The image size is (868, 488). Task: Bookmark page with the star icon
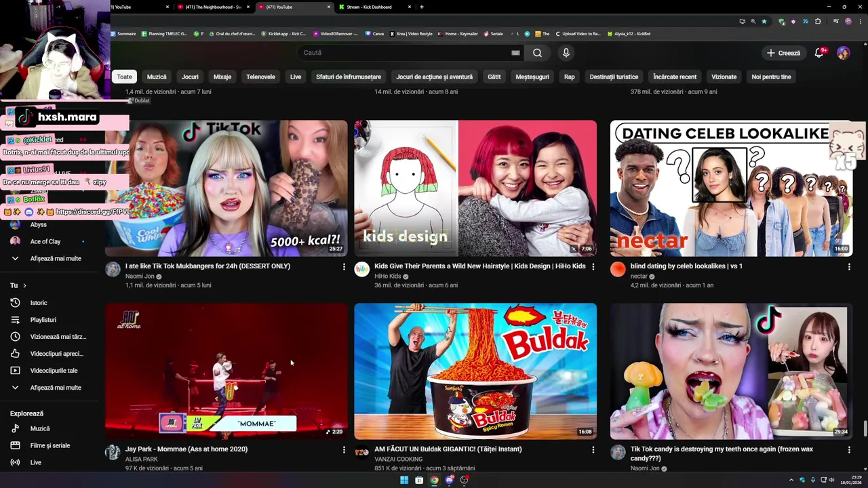764,21
